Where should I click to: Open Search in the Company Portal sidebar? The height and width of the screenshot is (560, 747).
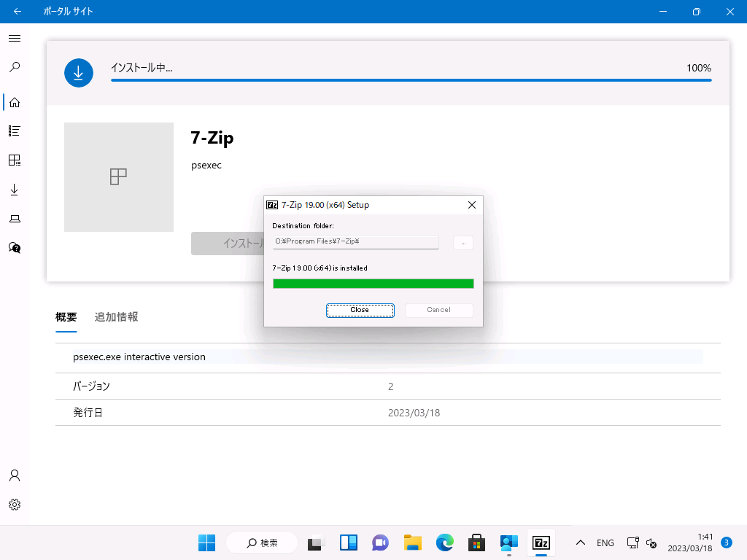(x=14, y=67)
